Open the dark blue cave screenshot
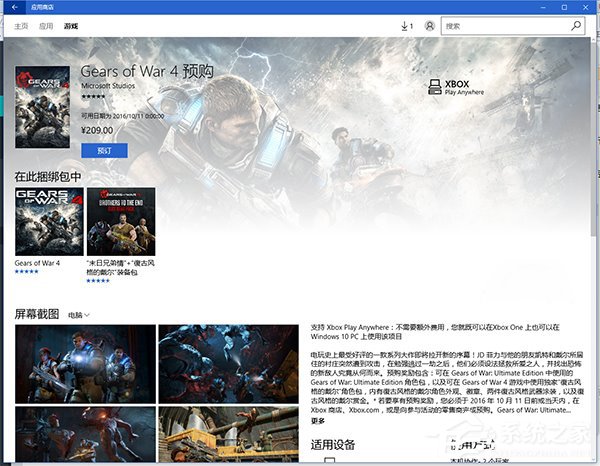Viewport: 600px width, 466px height. 228,364
